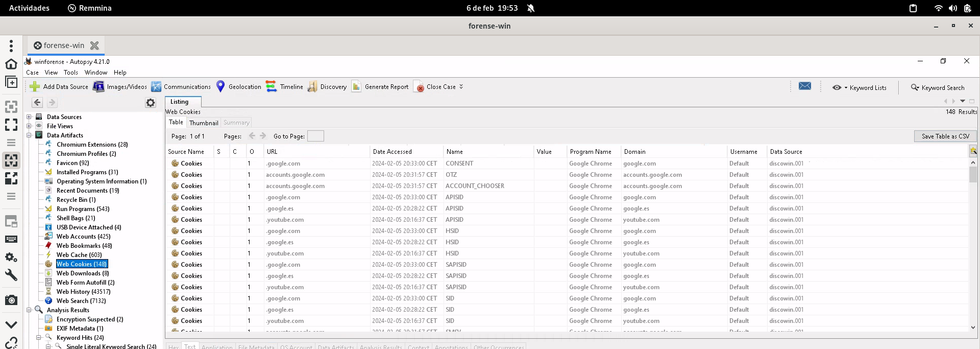980x349 pixels.
Task: Open Actividades overview
Action: 29,8
